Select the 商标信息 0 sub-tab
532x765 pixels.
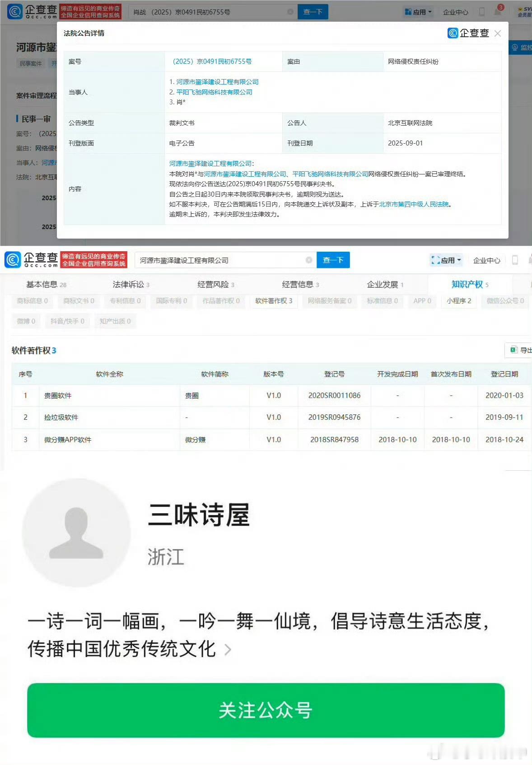(x=32, y=301)
